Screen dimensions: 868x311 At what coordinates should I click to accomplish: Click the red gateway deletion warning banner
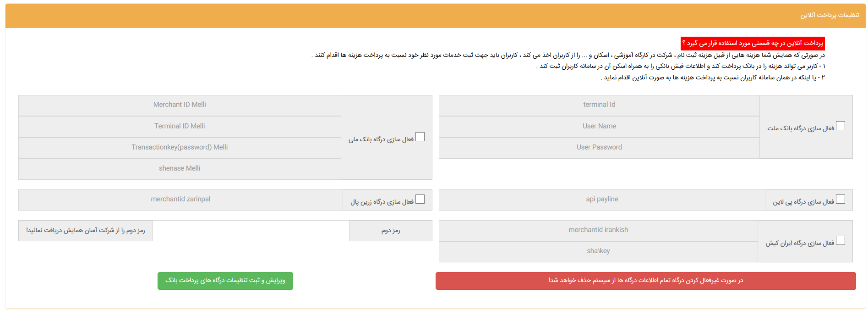tap(645, 281)
